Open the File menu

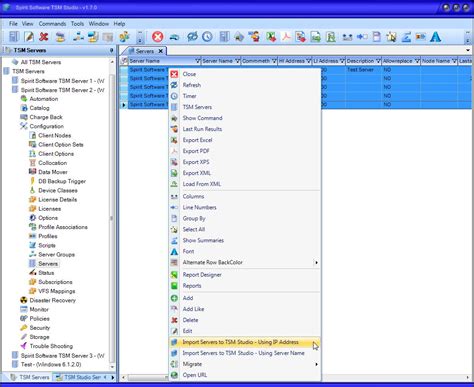point(13,24)
